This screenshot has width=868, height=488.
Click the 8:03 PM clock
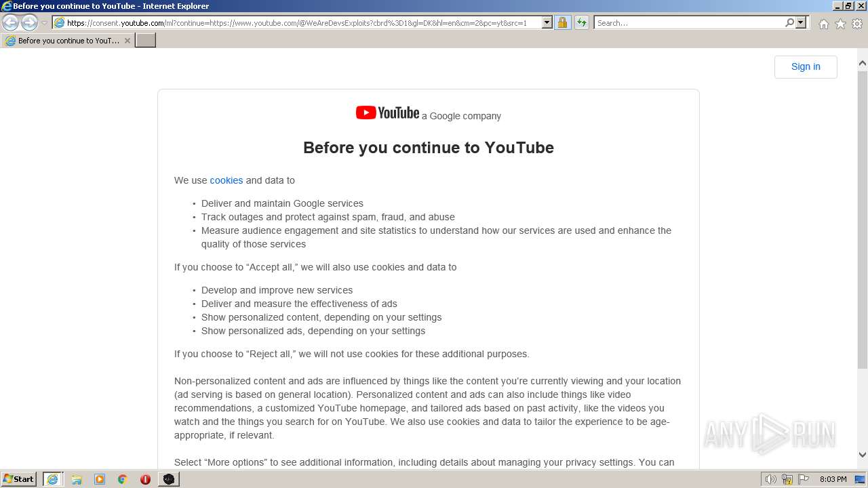point(833,479)
